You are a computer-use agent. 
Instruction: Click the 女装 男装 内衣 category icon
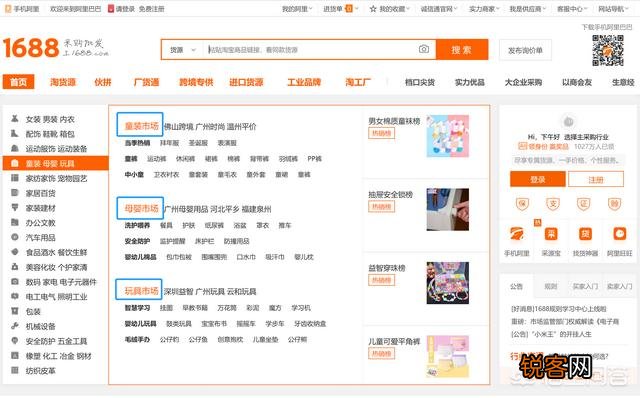click(x=15, y=119)
